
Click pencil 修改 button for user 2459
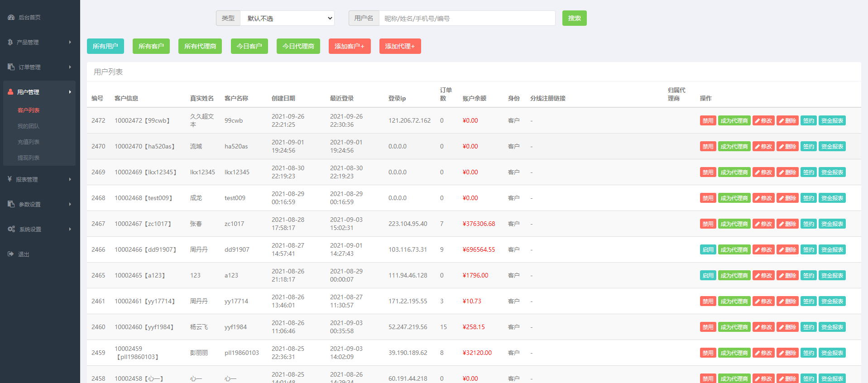point(764,353)
